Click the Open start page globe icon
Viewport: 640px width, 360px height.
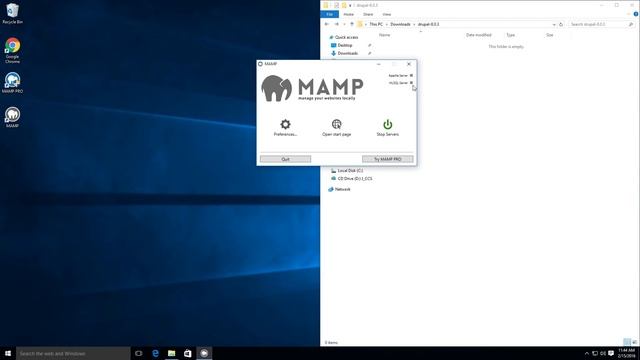(x=336, y=124)
